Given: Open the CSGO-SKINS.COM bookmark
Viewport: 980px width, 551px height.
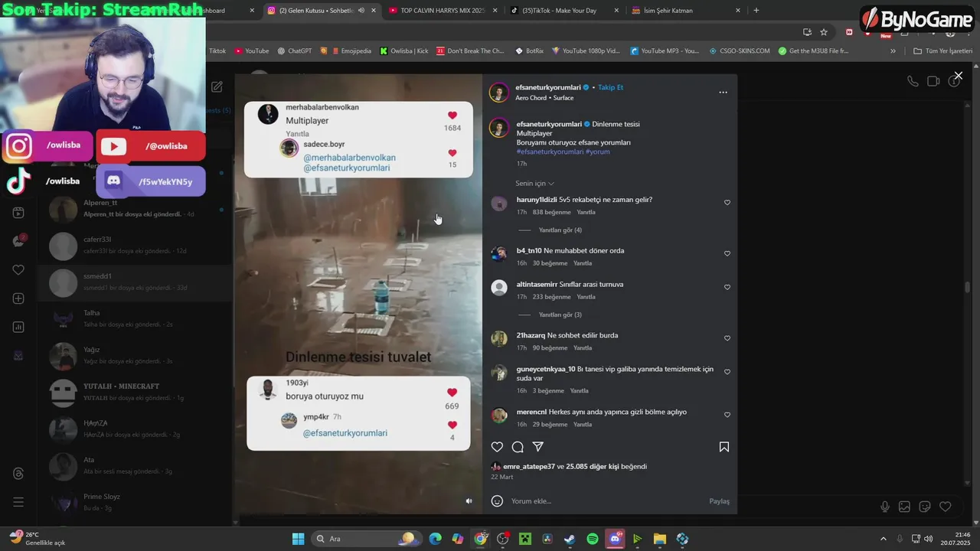Looking at the screenshot, I should coord(740,51).
